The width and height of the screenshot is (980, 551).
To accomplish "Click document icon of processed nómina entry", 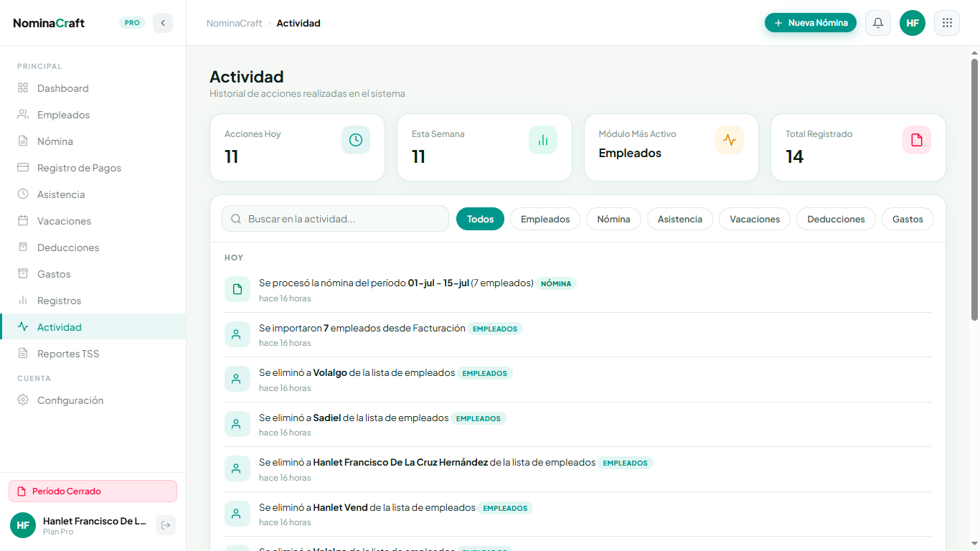I will [237, 289].
